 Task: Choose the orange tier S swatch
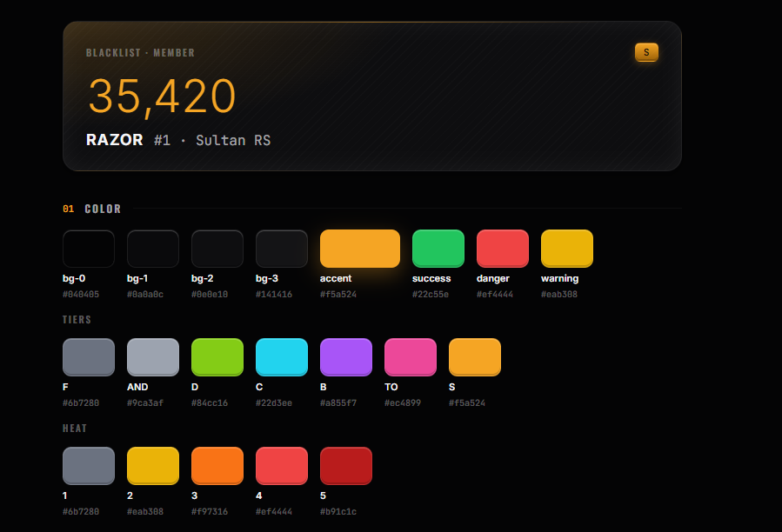click(x=475, y=357)
